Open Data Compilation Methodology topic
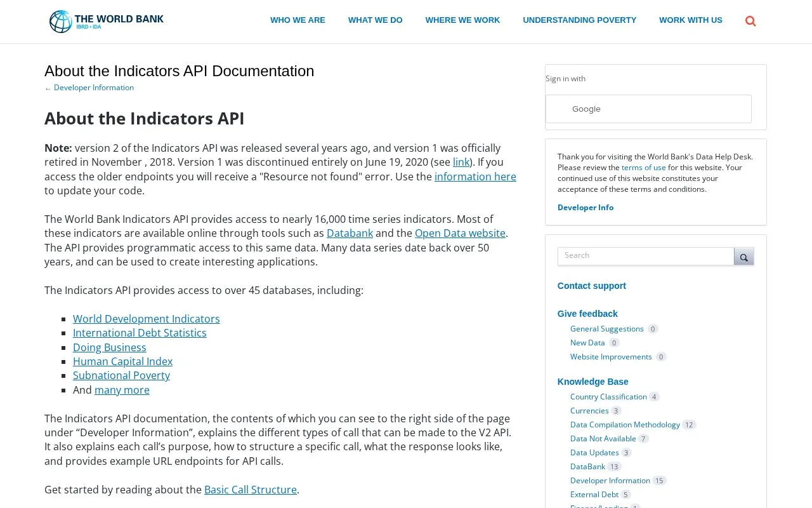Image resolution: width=812 pixels, height=508 pixels. (625, 425)
